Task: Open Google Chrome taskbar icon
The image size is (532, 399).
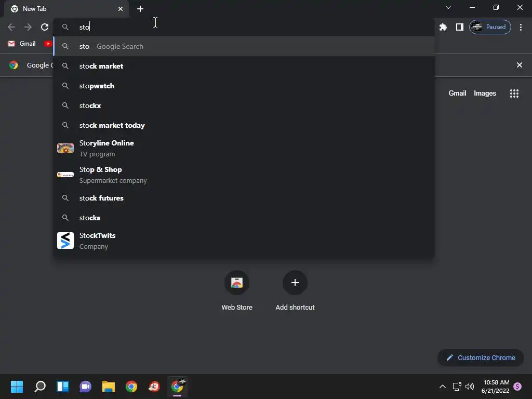Action: coord(131,387)
